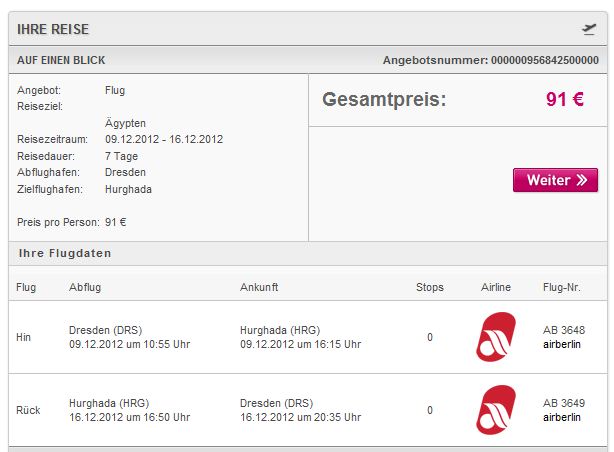Click the Ankunft column header

259,287
